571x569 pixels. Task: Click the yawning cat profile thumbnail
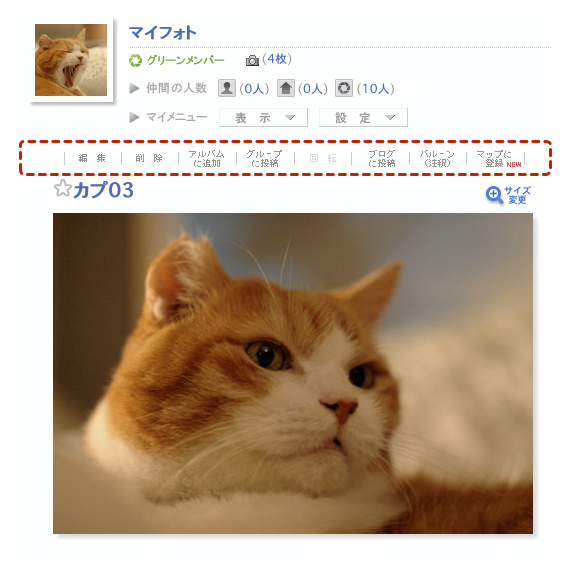71,60
